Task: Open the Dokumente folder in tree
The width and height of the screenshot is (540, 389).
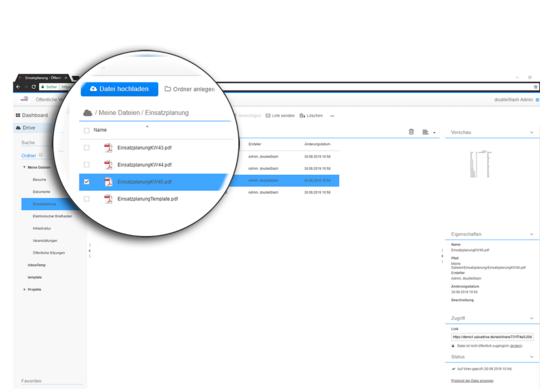Action: coord(41,192)
